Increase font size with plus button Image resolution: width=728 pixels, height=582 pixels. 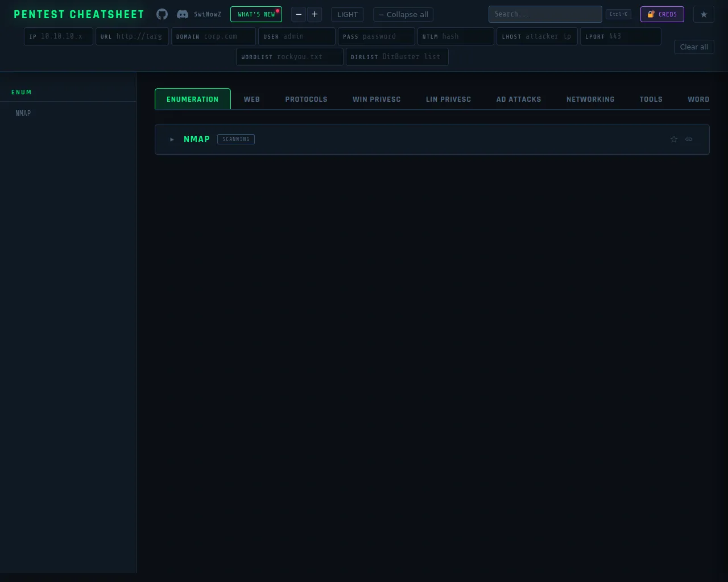[x=315, y=14]
